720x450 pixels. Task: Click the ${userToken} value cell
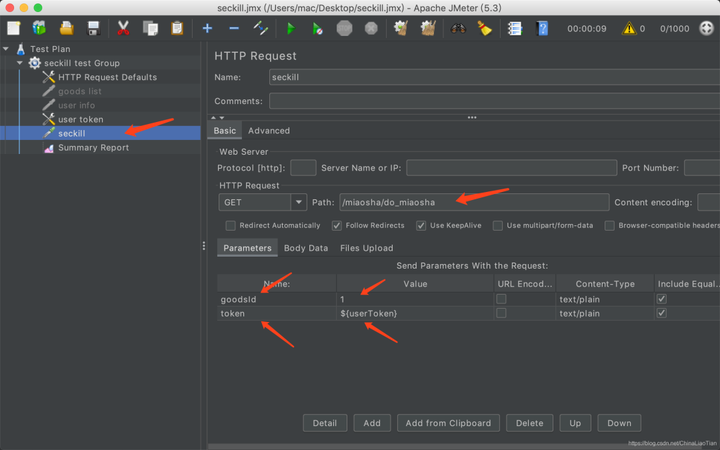point(415,313)
